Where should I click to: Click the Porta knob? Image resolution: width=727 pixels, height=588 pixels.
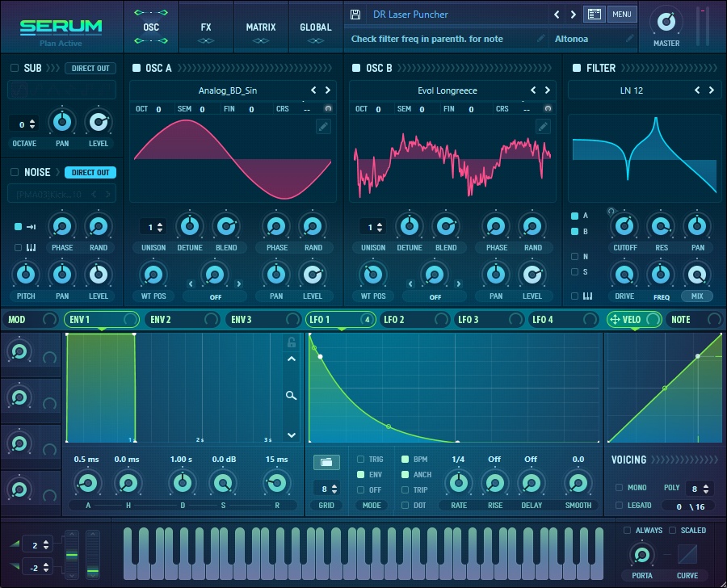(641, 555)
